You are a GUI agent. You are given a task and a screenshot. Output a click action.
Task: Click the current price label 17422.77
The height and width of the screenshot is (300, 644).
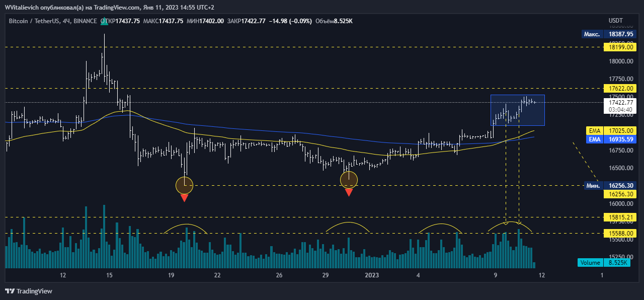click(x=620, y=102)
